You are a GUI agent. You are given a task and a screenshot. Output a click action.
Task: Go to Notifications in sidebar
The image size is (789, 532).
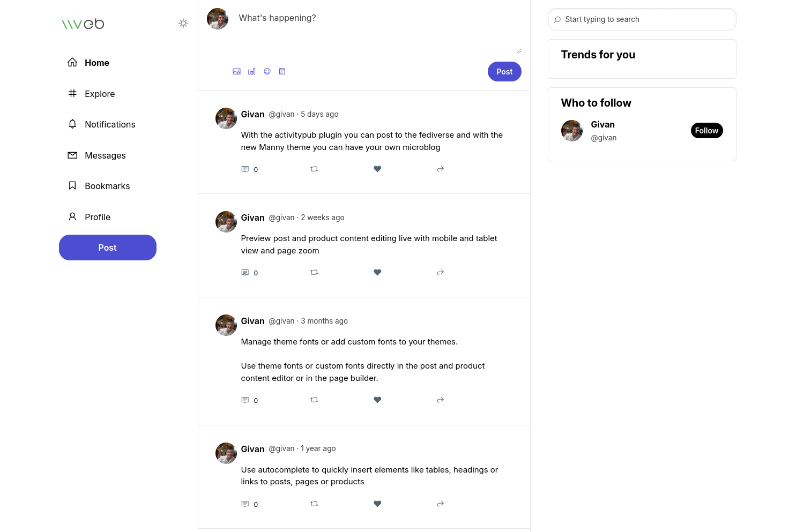109,124
